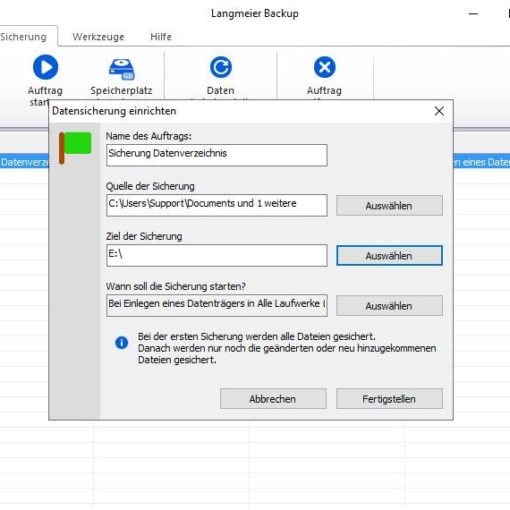This screenshot has width=510, height=510.
Task: Click Auswählen next to Quelle der Sicherung
Action: [389, 206]
